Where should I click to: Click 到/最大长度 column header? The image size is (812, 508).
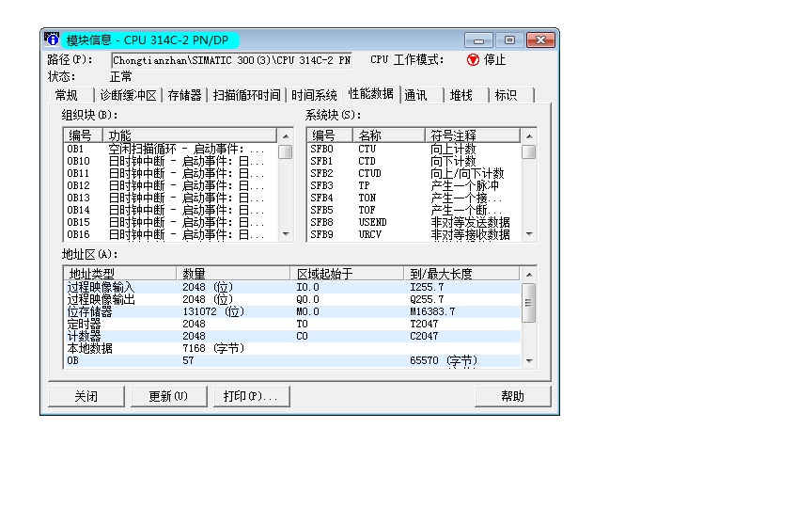click(461, 274)
